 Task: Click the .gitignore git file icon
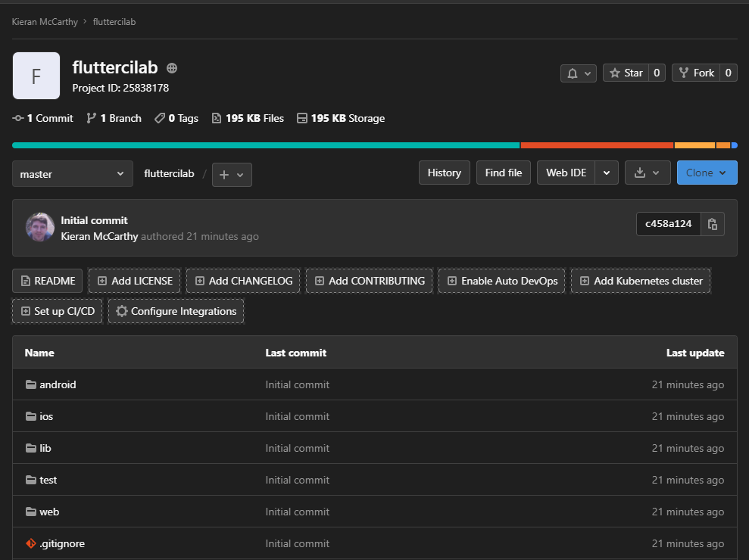tap(31, 543)
